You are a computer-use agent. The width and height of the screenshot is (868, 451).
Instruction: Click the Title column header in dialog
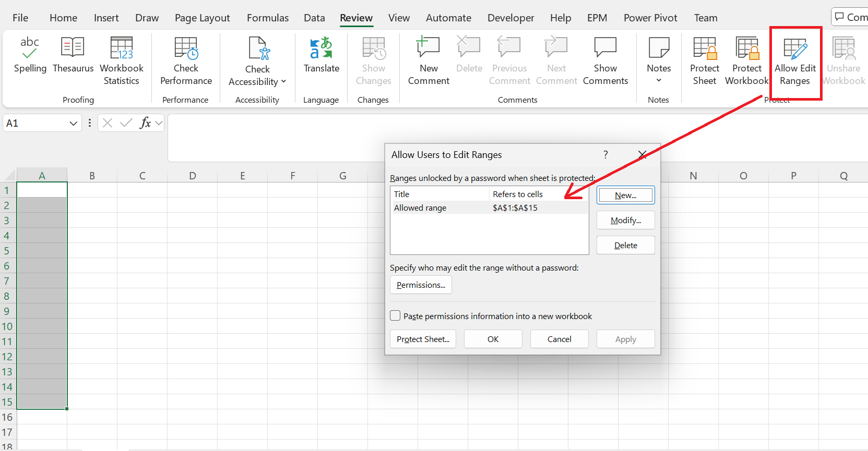point(441,194)
